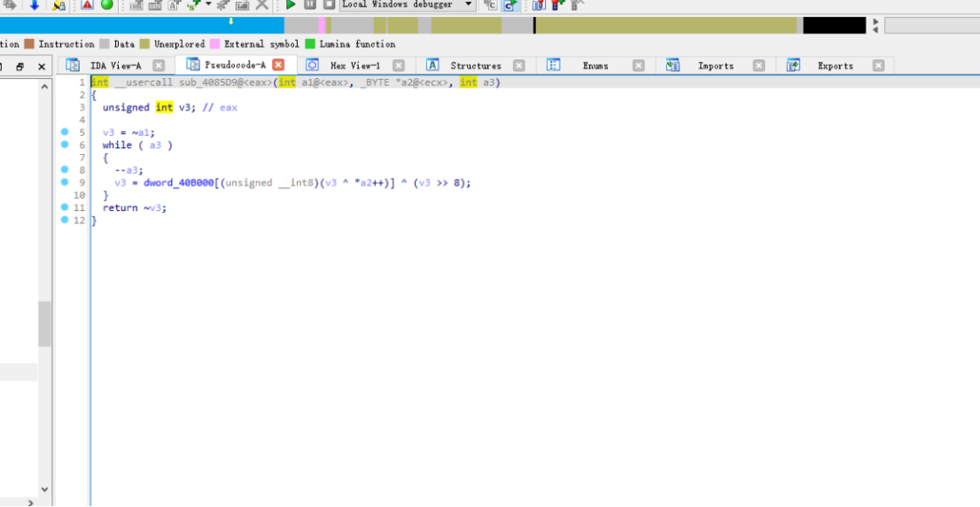Click the stop process square icon
This screenshot has width=980, height=507.
[329, 5]
